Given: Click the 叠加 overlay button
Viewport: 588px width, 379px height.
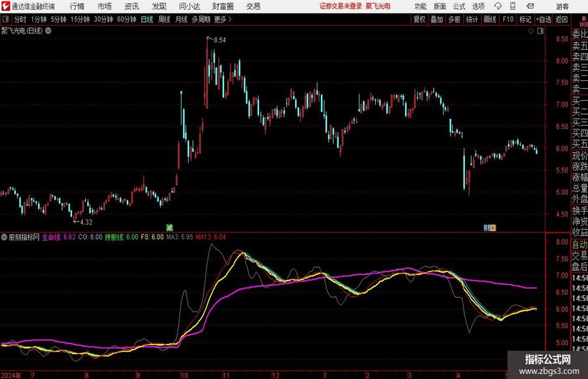Looking at the screenshot, I should (437, 19).
